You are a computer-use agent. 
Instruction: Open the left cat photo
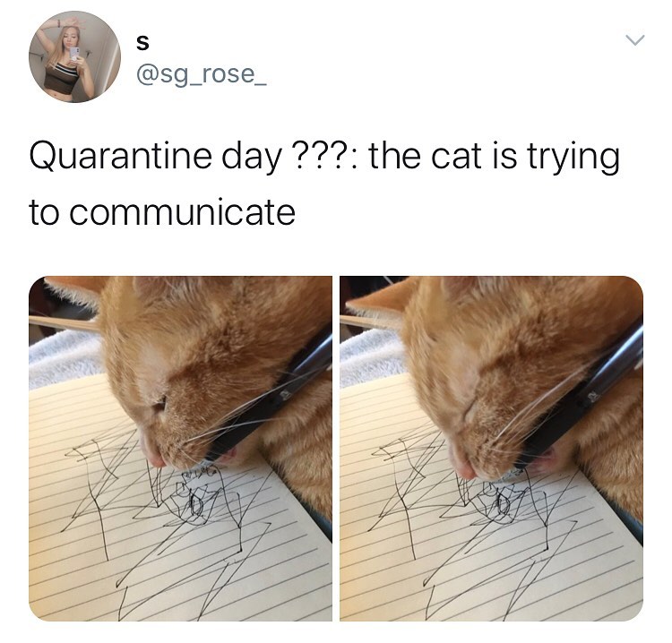[x=180, y=449]
